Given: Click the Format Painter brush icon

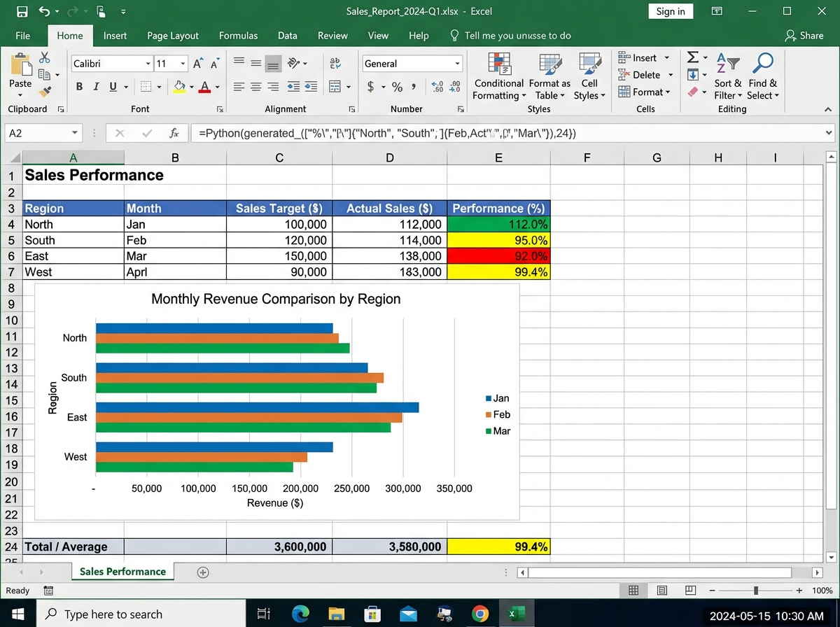Looking at the screenshot, I should point(45,91).
